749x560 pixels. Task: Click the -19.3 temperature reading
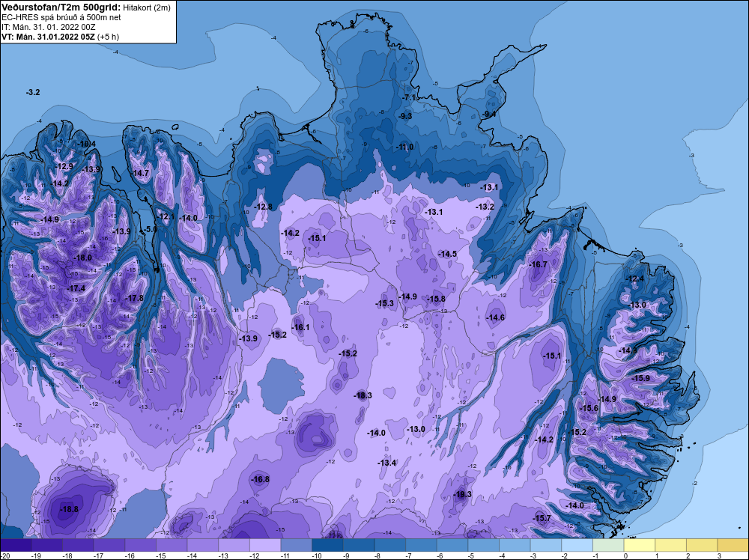coord(462,494)
